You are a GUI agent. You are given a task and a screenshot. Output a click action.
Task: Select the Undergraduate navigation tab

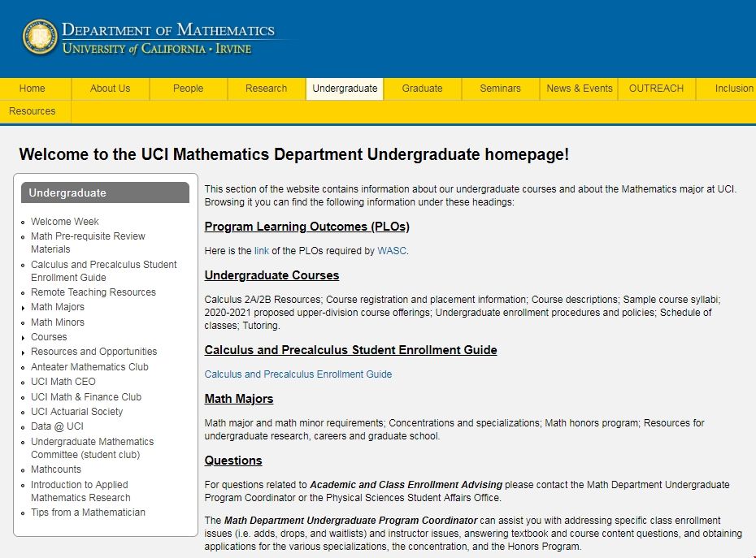click(345, 89)
